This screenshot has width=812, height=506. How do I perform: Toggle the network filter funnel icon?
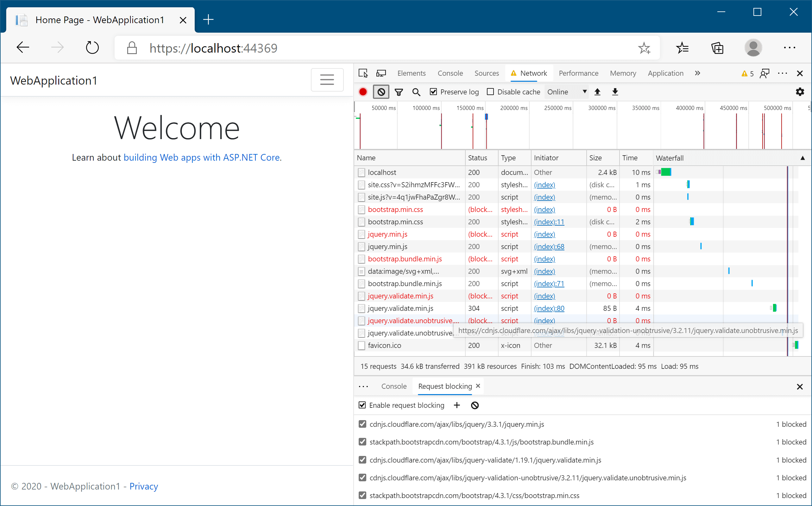point(399,92)
